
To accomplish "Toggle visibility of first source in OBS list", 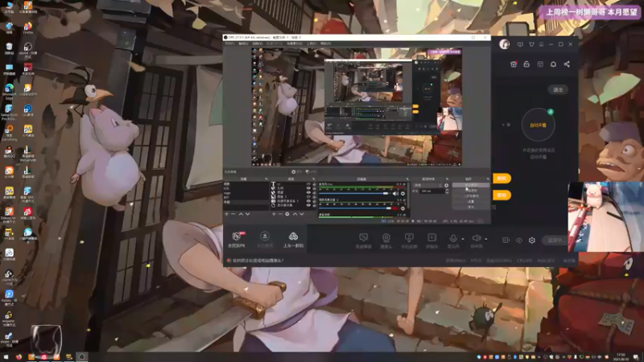I will click(x=308, y=184).
